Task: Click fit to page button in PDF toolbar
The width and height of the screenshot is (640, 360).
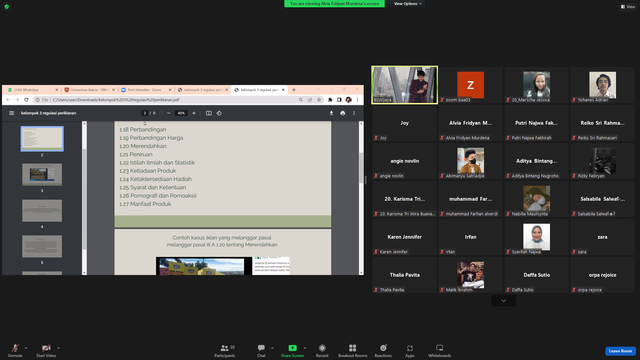Action: click(209, 113)
